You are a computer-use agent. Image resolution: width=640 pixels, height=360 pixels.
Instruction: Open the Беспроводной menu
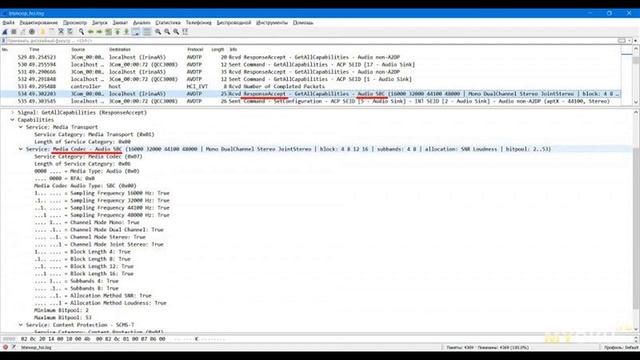tap(233, 23)
